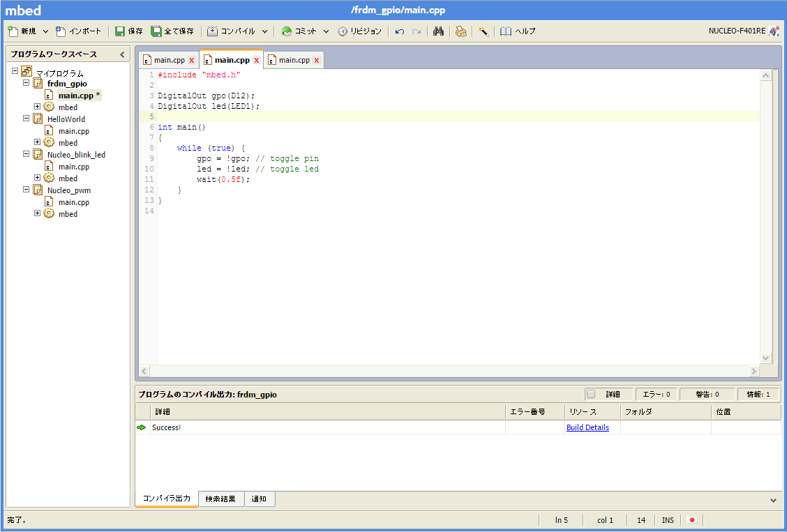Open the Commit (コミット) dropdown arrow

tap(326, 31)
